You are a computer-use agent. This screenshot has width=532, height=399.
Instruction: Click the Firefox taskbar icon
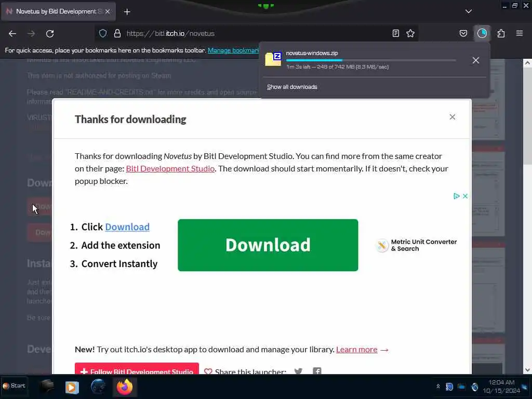[x=125, y=387]
